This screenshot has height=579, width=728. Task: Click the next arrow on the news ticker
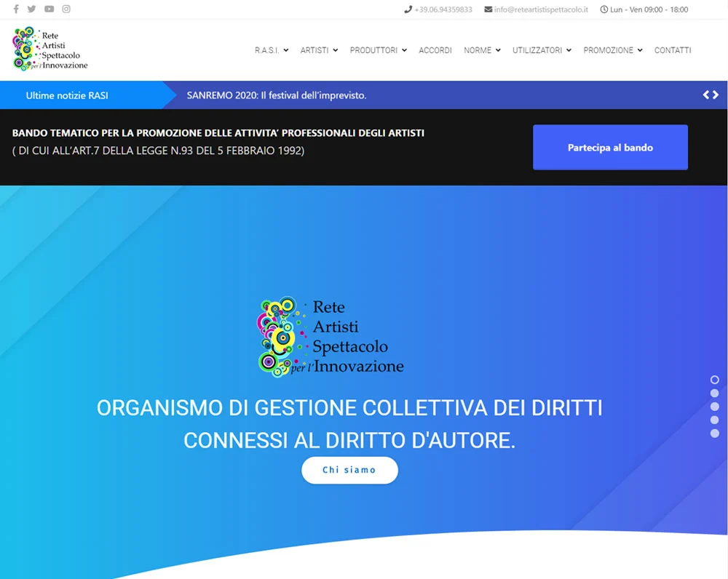point(717,95)
